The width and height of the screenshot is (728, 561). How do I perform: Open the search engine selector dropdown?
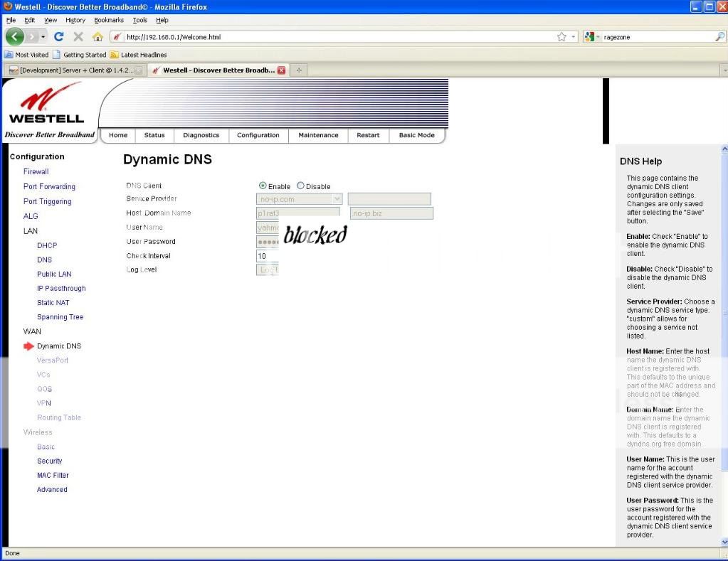593,37
